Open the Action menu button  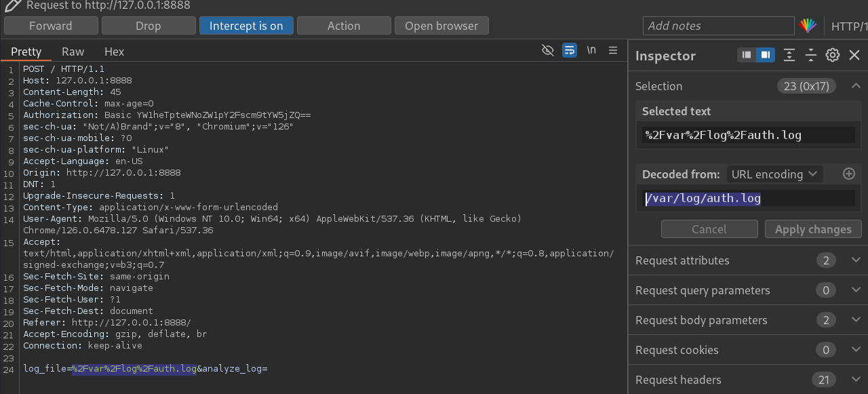(344, 26)
